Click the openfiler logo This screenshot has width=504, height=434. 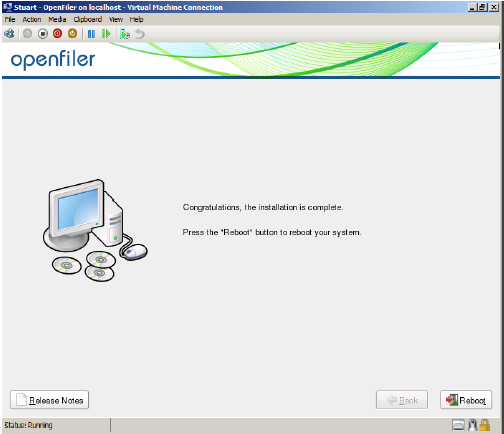pyautogui.click(x=53, y=60)
